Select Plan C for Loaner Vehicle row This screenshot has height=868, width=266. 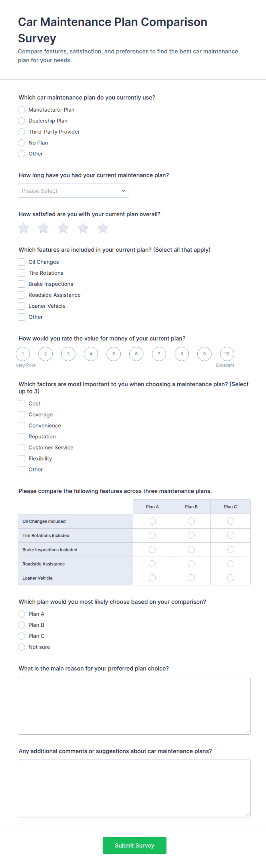231,578
